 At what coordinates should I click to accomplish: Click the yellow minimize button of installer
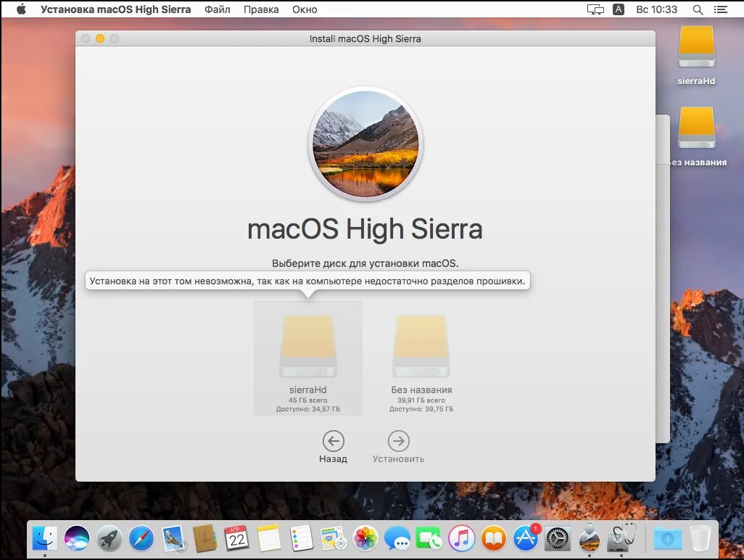click(x=99, y=38)
